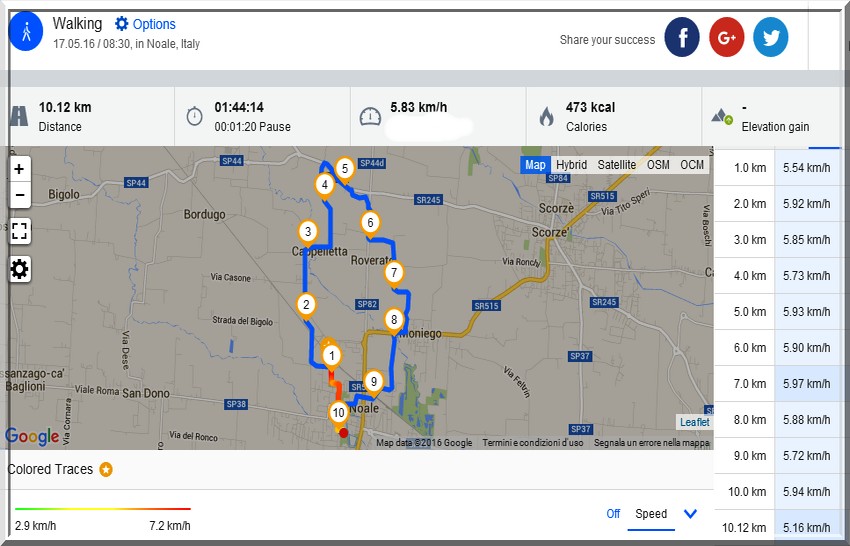Click the Google Plus share icon
The width and height of the screenshot is (850, 546).
[x=727, y=38]
